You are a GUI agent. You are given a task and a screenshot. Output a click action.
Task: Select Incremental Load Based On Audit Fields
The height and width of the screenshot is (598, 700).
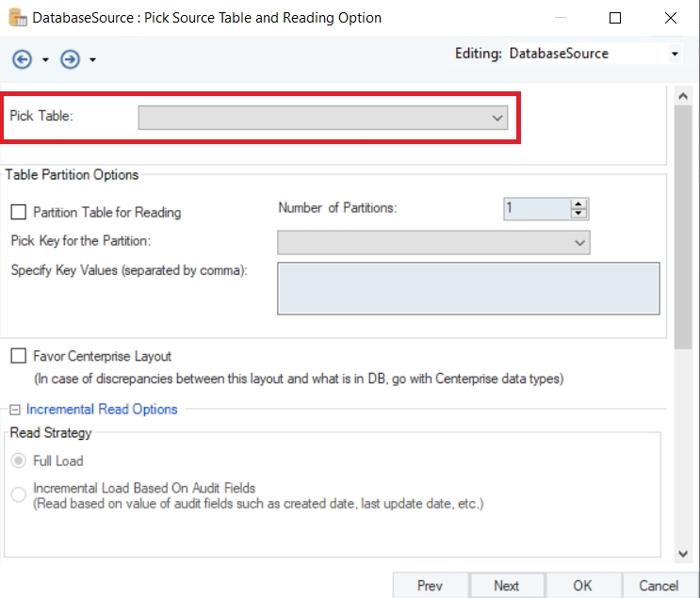[x=19, y=495]
